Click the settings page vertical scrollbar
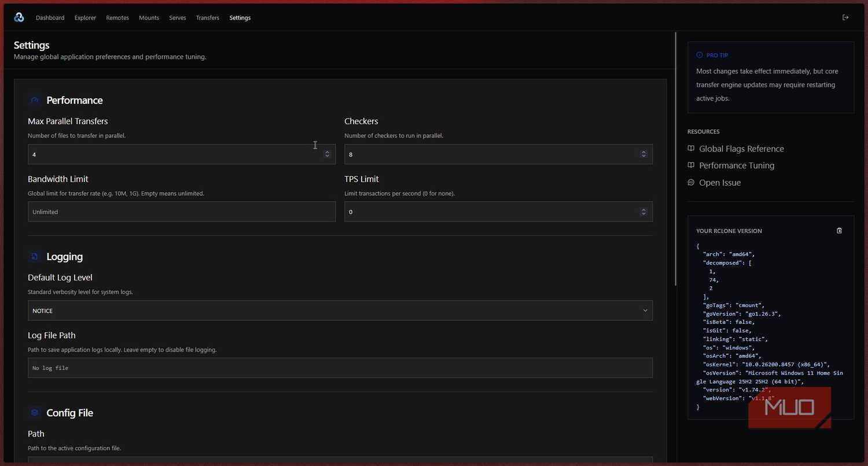The image size is (868, 466). pos(675,159)
